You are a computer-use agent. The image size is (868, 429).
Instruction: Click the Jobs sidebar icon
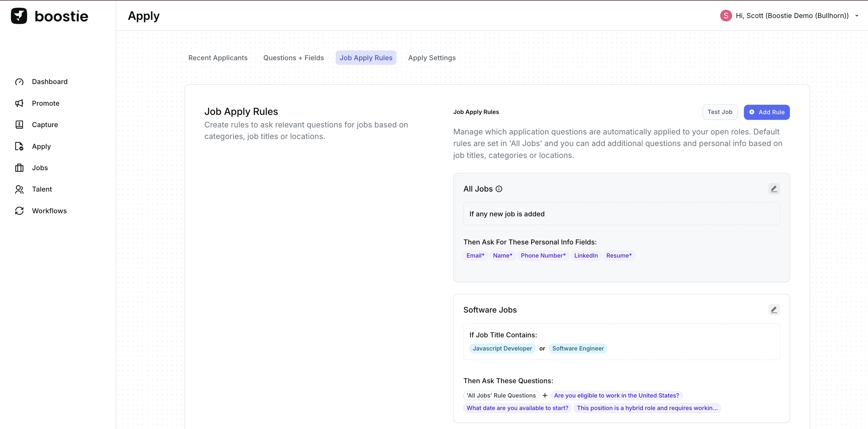19,168
